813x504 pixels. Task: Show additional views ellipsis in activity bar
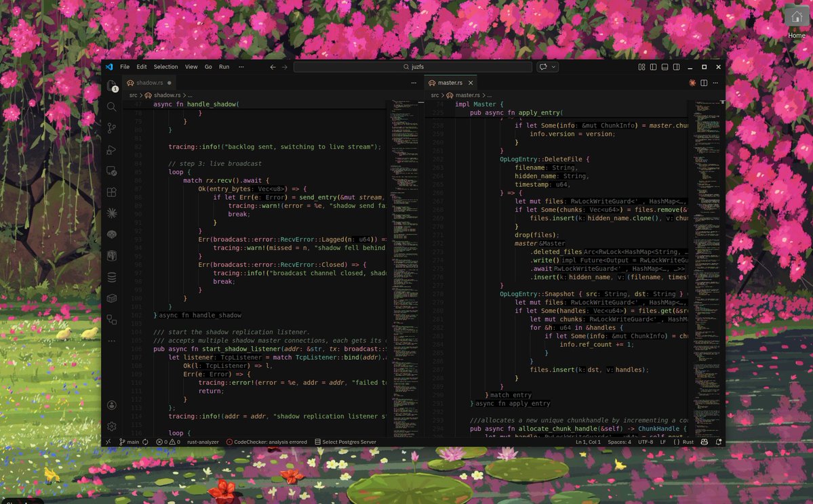(x=111, y=341)
